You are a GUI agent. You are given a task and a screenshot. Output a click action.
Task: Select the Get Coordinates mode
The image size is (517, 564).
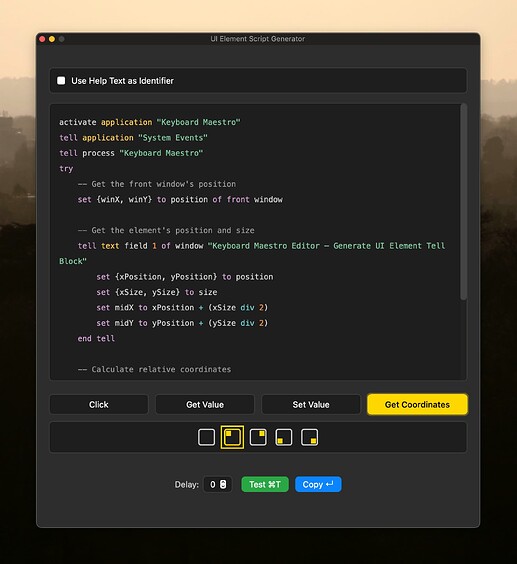click(417, 405)
